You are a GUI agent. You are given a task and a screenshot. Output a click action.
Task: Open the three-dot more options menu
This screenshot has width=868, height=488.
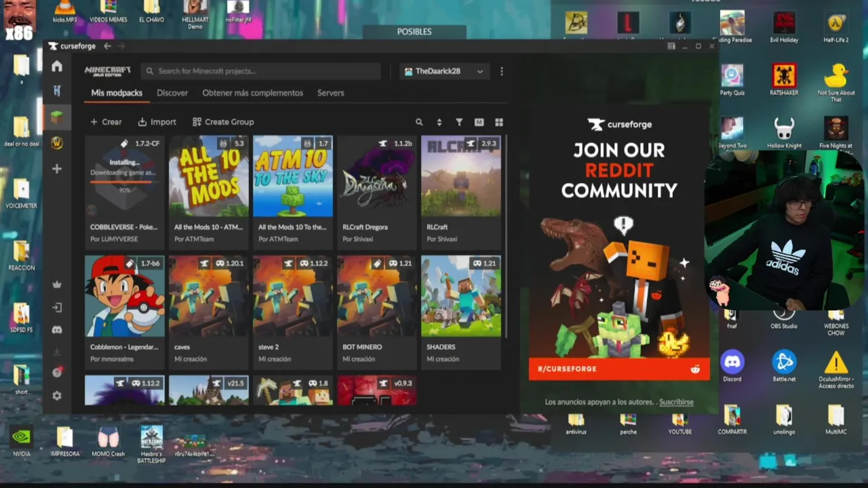tap(501, 71)
